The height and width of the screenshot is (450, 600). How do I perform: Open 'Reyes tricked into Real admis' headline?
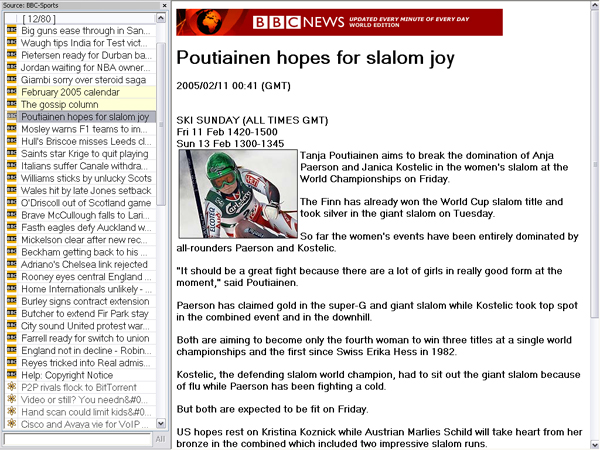85,363
